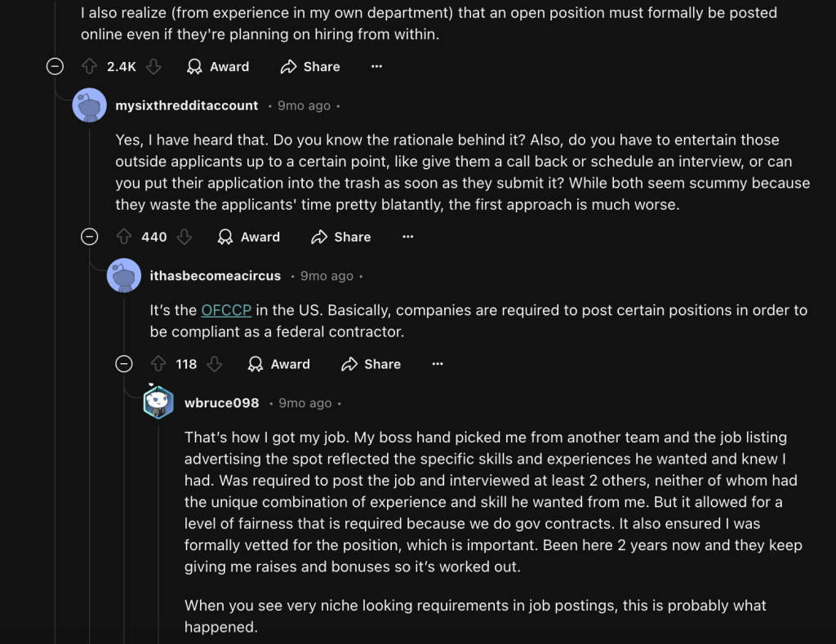This screenshot has height=644, width=836.
Task: Collapse the 2.4K comment thread
Action: [x=56, y=67]
